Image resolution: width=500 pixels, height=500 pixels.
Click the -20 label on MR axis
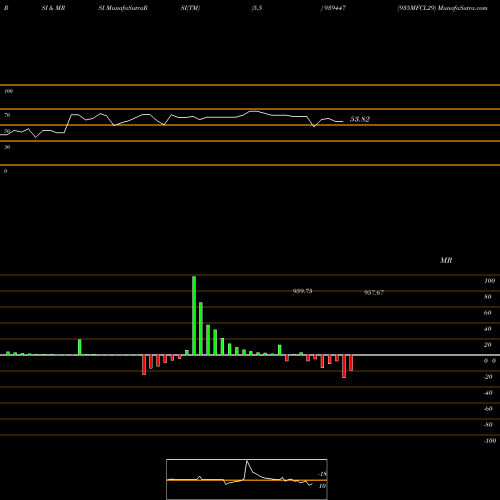(x=488, y=377)
